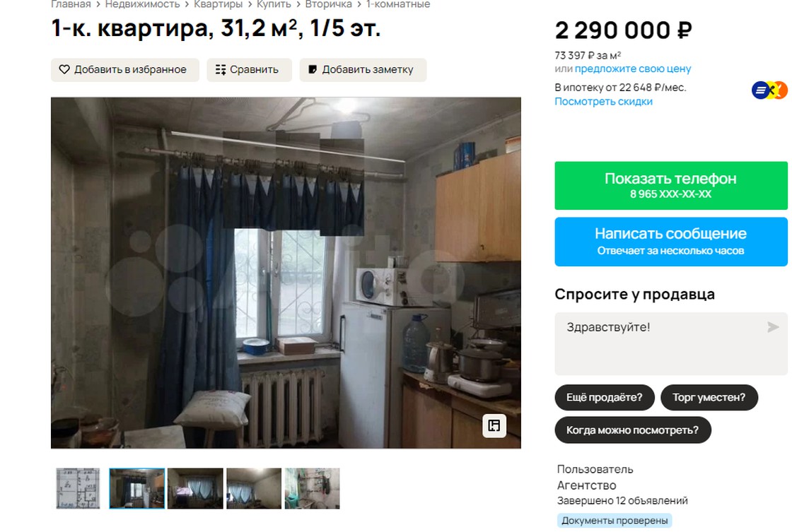This screenshot has height=532, width=792.
Task: Select the bathroom photo thumbnail
Action: 312,488
